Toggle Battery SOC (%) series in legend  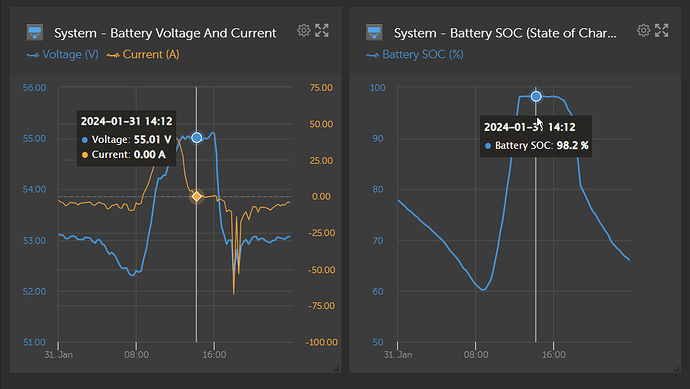click(415, 55)
